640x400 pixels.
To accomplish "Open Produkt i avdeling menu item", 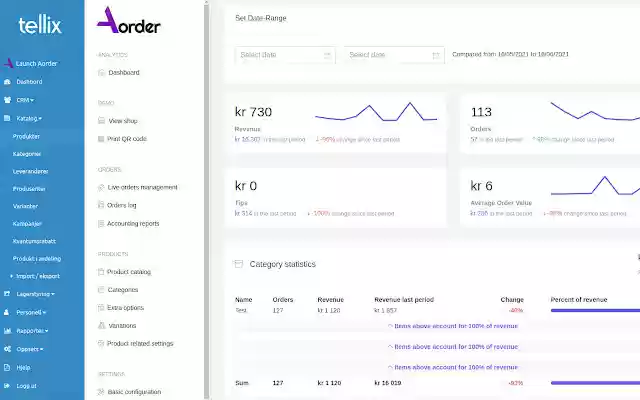I will pos(37,259).
